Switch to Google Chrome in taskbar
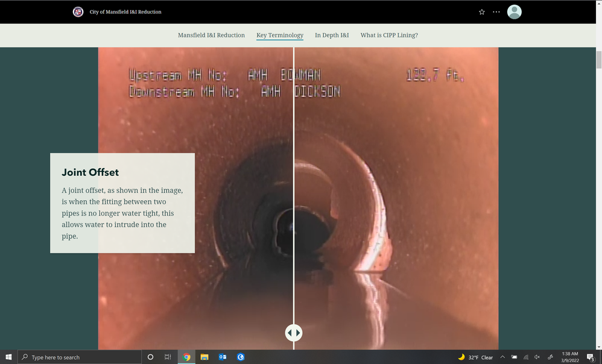The width and height of the screenshot is (602, 364). [186, 357]
